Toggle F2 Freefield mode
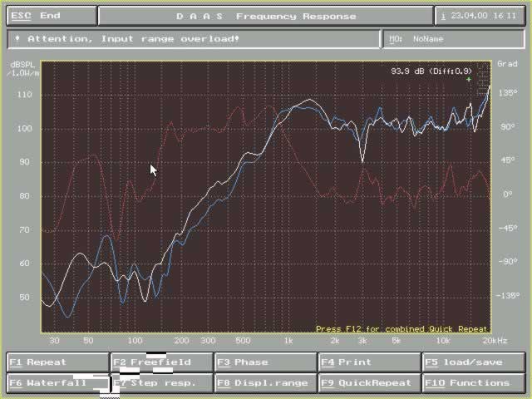The image size is (532, 399). [x=161, y=362]
